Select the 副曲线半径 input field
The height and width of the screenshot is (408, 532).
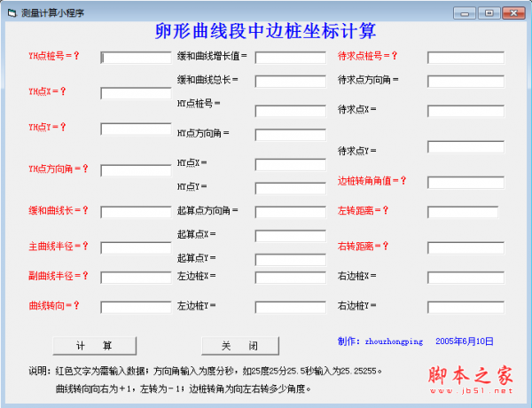point(136,278)
